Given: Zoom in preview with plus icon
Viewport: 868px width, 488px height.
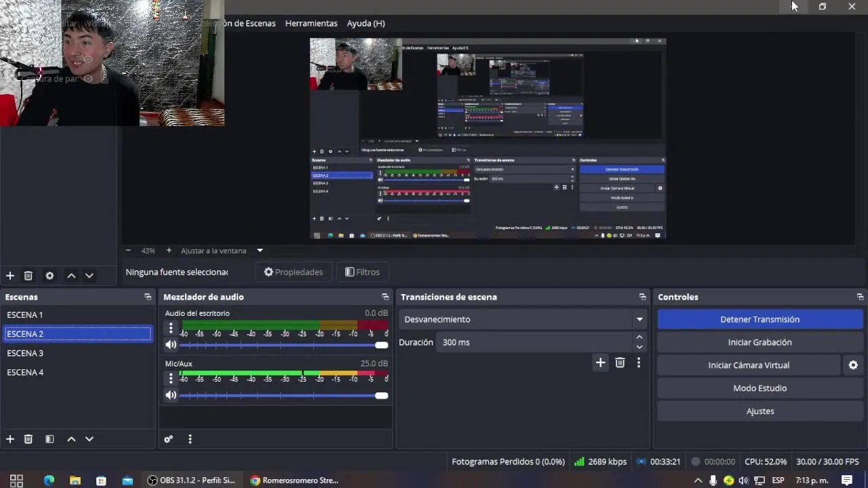Looking at the screenshot, I should coord(169,251).
